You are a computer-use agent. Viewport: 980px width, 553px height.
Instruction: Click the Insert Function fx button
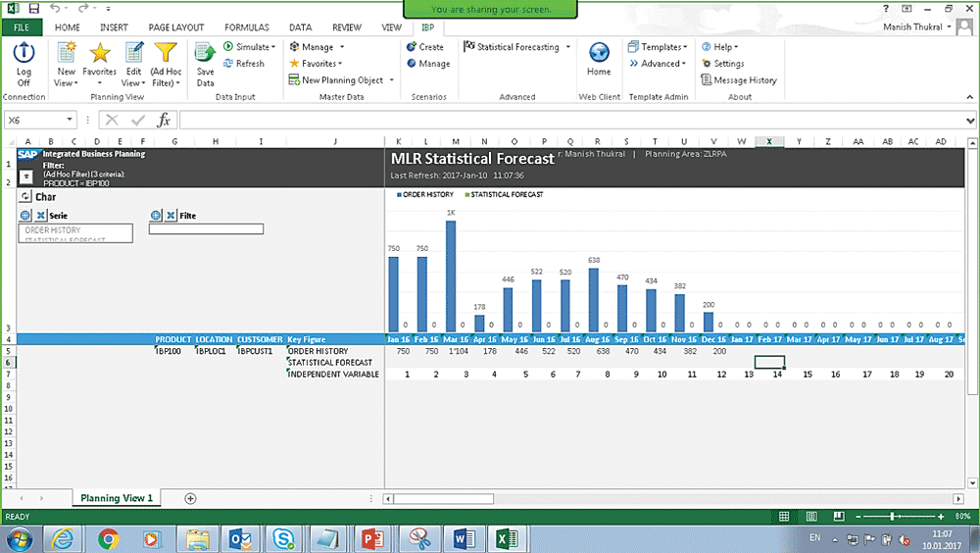tap(164, 120)
